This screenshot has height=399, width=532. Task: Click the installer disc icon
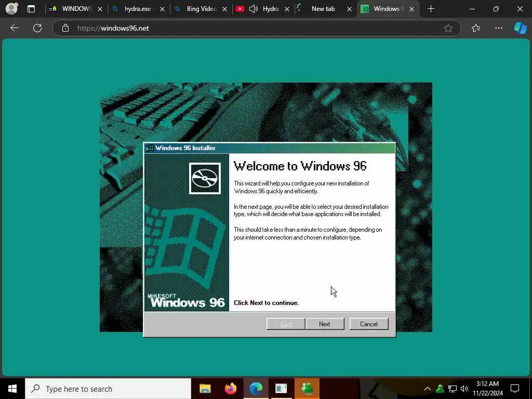click(x=205, y=179)
